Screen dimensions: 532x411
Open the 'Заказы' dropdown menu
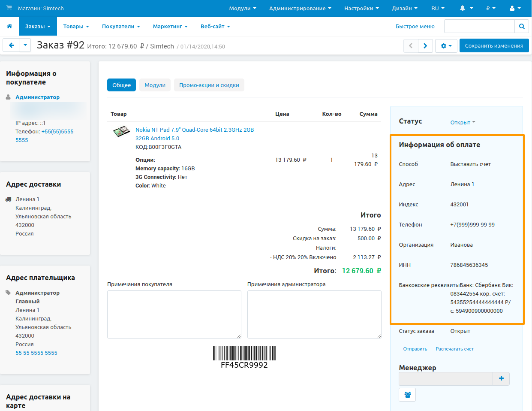(x=38, y=27)
